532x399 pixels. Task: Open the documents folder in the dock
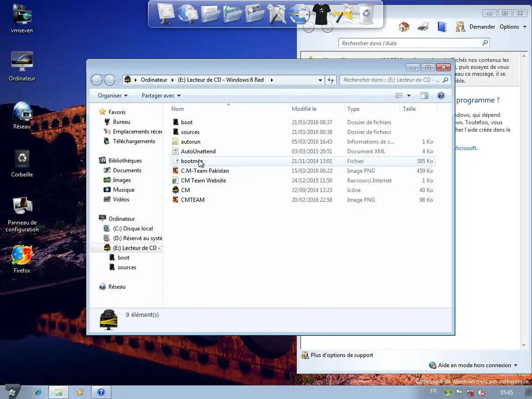(210, 13)
